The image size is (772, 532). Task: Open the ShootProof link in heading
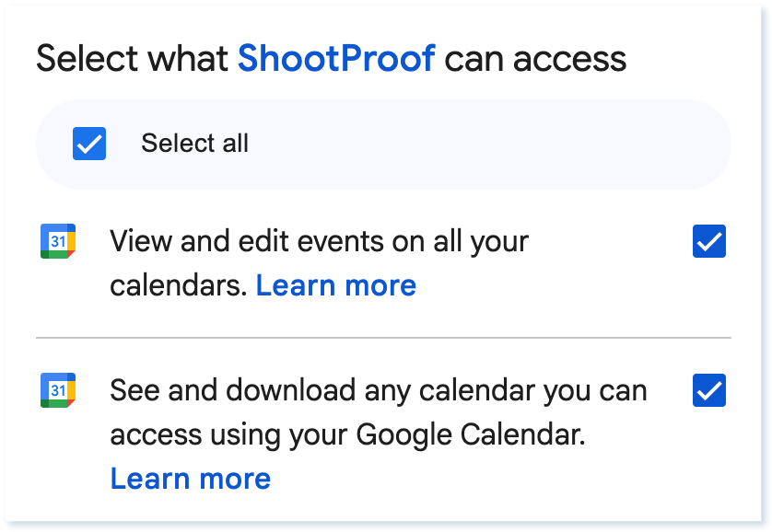coord(336,59)
